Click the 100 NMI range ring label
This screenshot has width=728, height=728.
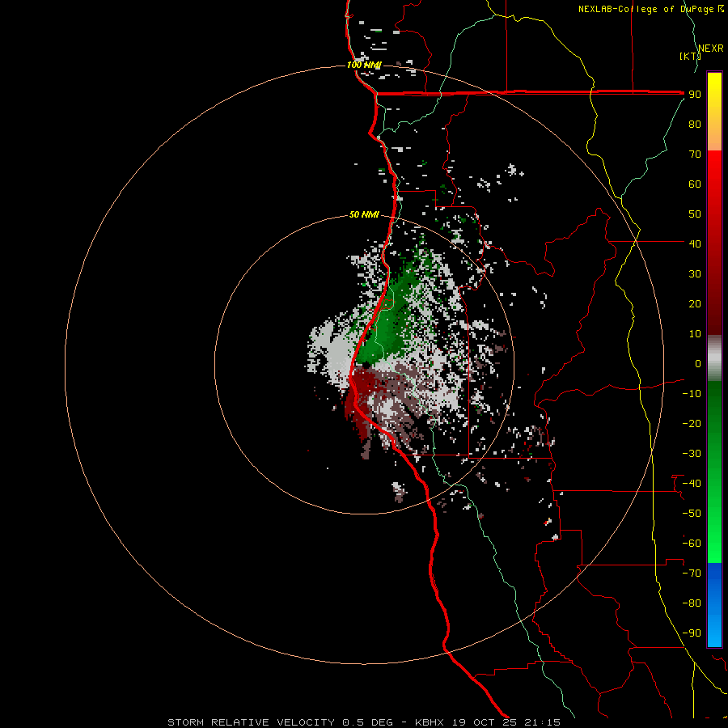tap(364, 65)
